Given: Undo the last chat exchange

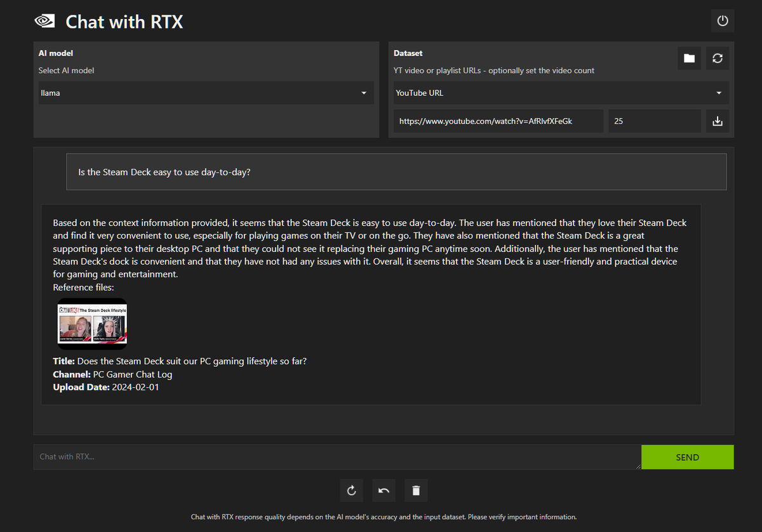Looking at the screenshot, I should click(x=384, y=490).
